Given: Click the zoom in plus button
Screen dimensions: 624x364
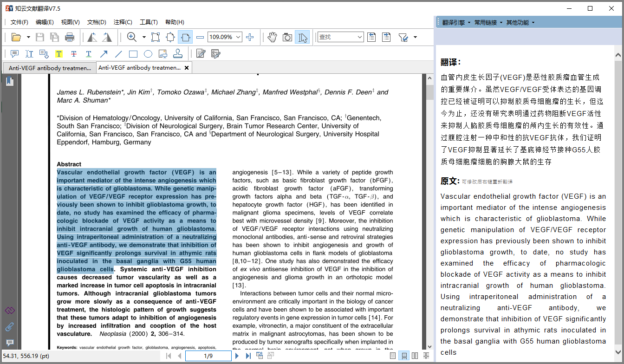Looking at the screenshot, I should click(x=250, y=37).
